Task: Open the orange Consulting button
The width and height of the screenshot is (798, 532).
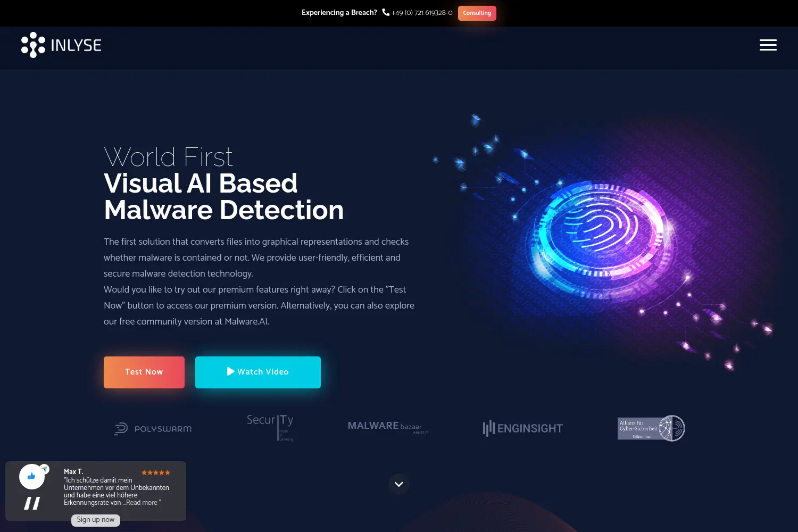Action: 477,13
